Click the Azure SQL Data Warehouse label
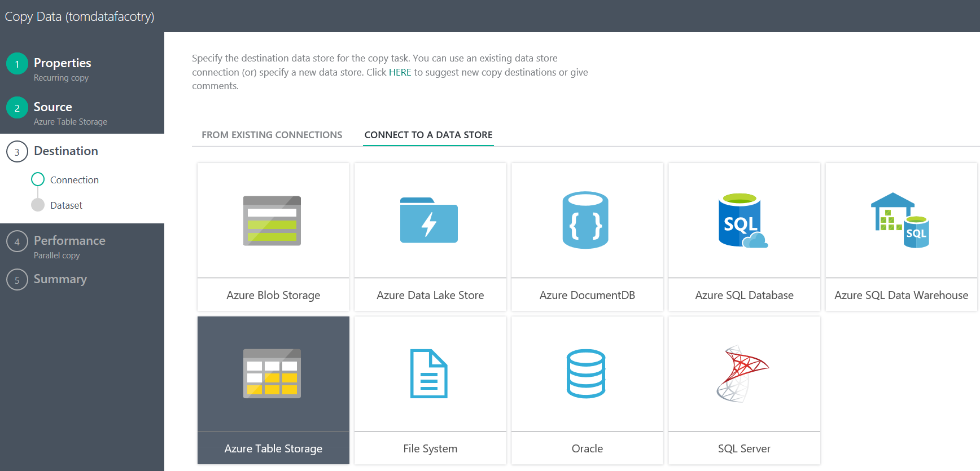The height and width of the screenshot is (471, 980). pos(901,295)
